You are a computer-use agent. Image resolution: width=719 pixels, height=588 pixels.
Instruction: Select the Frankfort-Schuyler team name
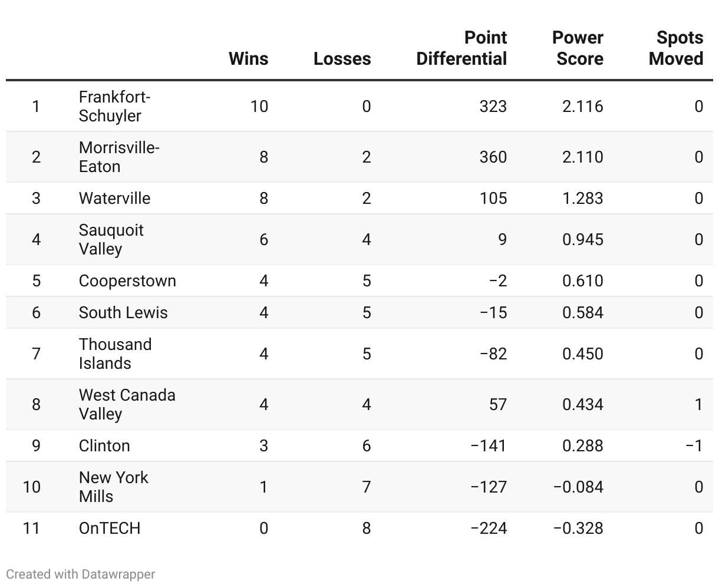point(114,106)
